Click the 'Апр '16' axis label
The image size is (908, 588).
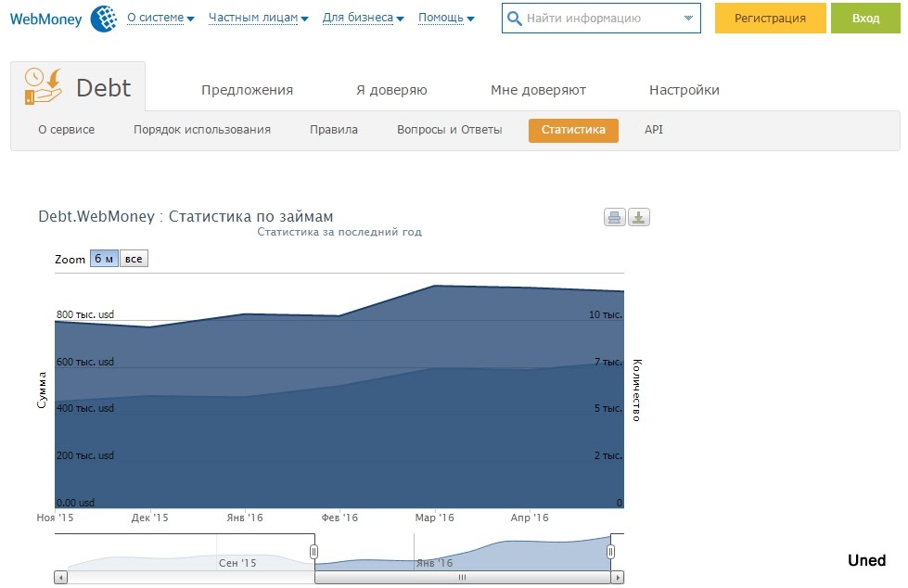click(530, 518)
